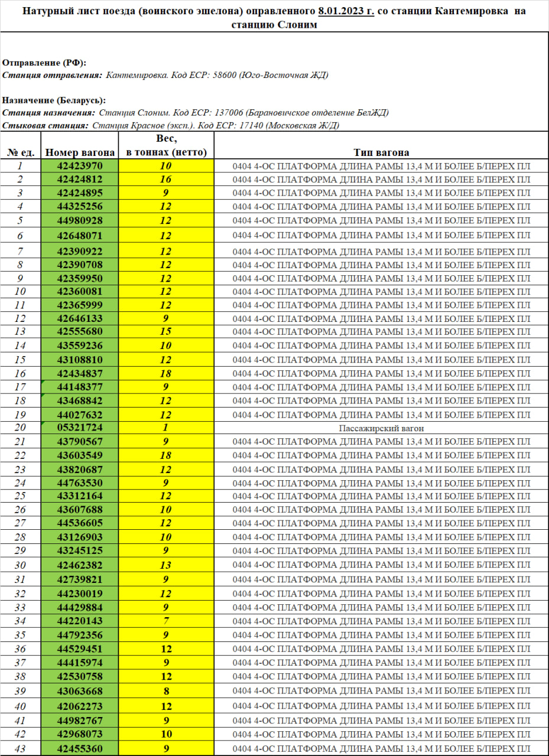This screenshot has height=756, width=549.
Task: Click wagon number cell 05321724
Action: pyautogui.click(x=80, y=428)
